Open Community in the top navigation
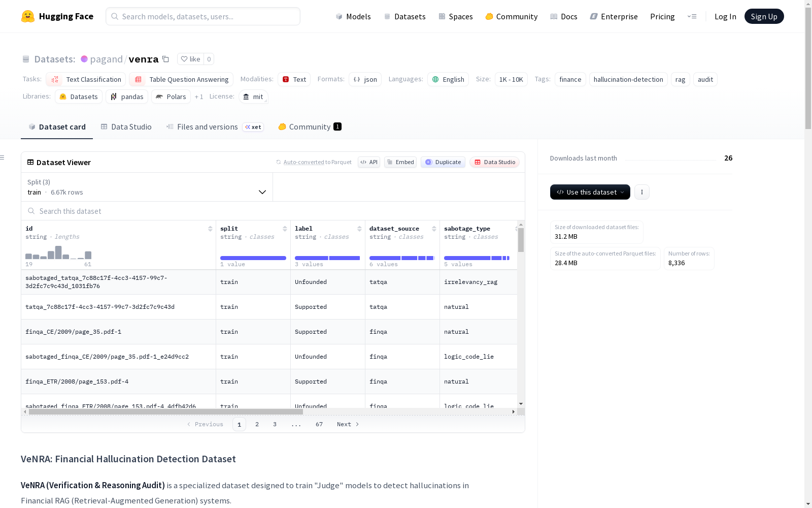Viewport: 812px width, 508px height. point(512,16)
